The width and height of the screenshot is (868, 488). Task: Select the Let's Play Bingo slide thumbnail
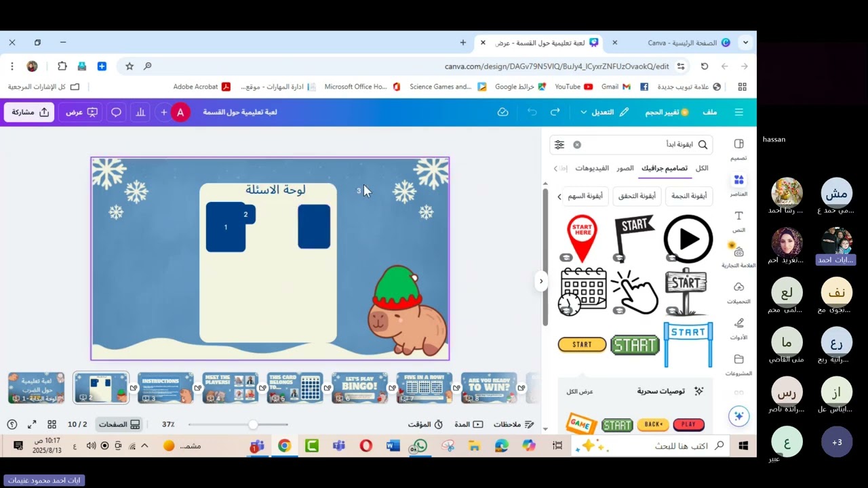(x=359, y=388)
